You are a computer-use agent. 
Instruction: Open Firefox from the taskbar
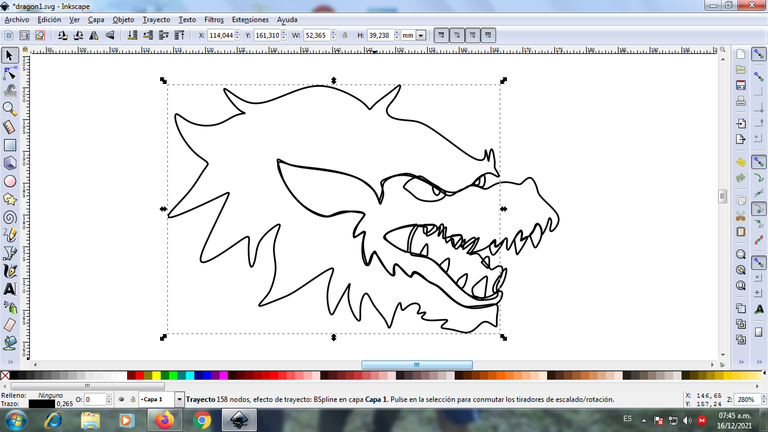[x=165, y=420]
